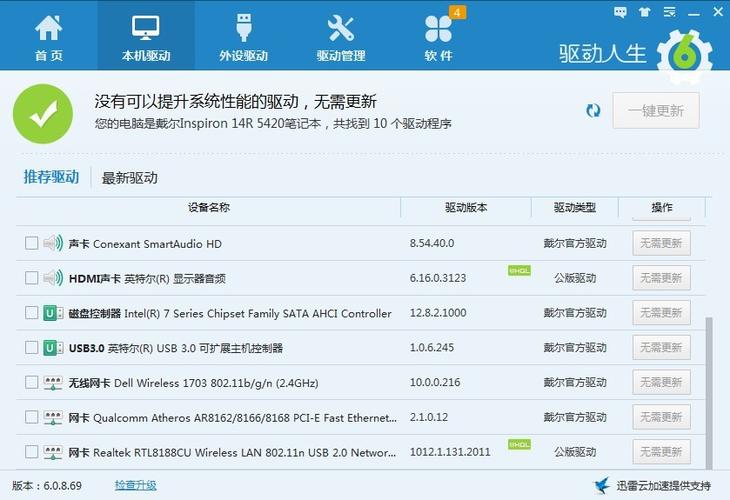Click the 驱动版本 column header
Screen dimensions: 730x500
coord(466,207)
